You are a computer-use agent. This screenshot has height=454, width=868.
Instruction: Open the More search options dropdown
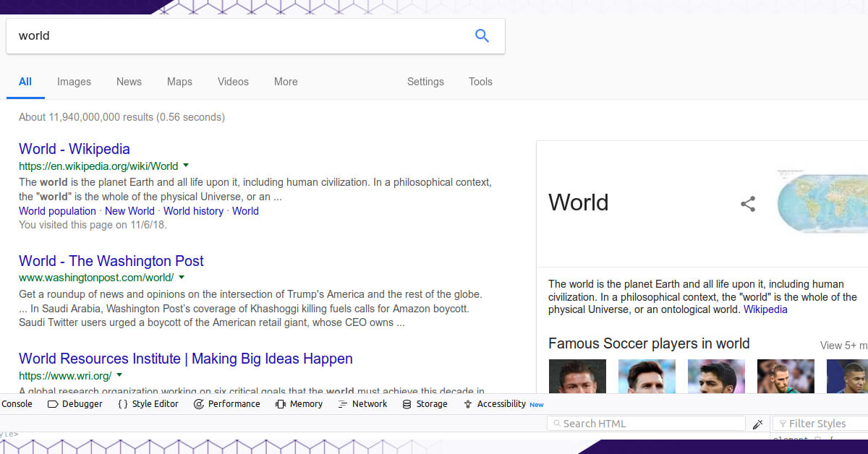tap(286, 82)
